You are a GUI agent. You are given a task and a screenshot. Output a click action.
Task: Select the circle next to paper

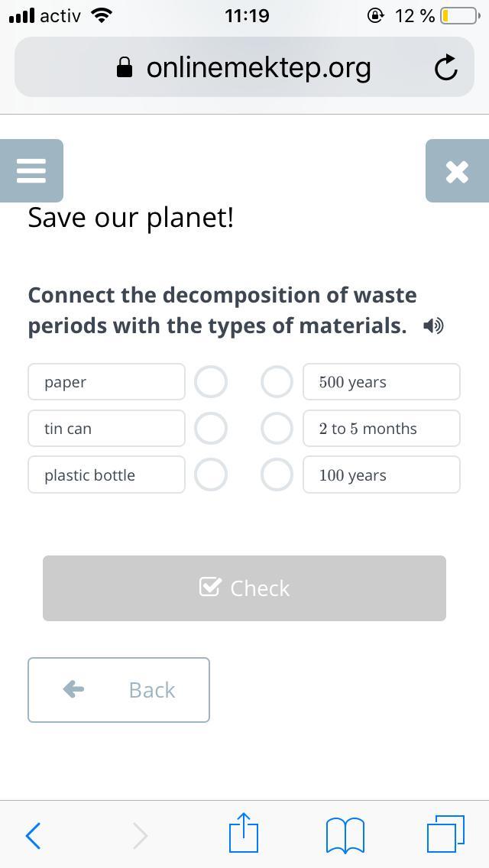211,382
